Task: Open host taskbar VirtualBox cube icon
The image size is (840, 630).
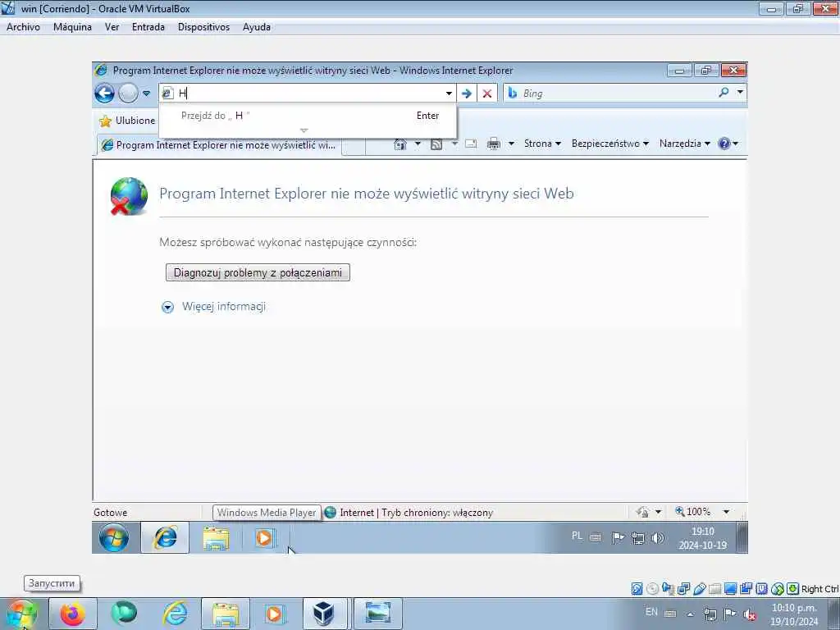Action: click(x=325, y=614)
